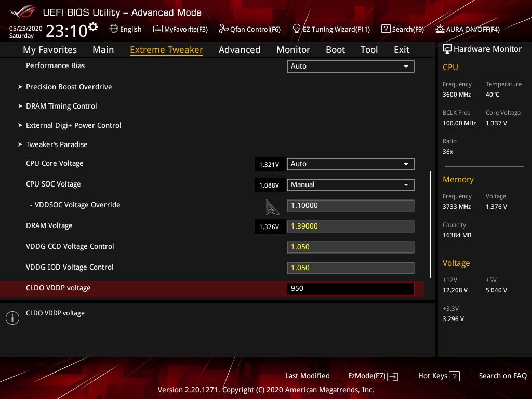The image size is (532, 399).
Task: Open MyFavorite list icon
Action: 157,29
